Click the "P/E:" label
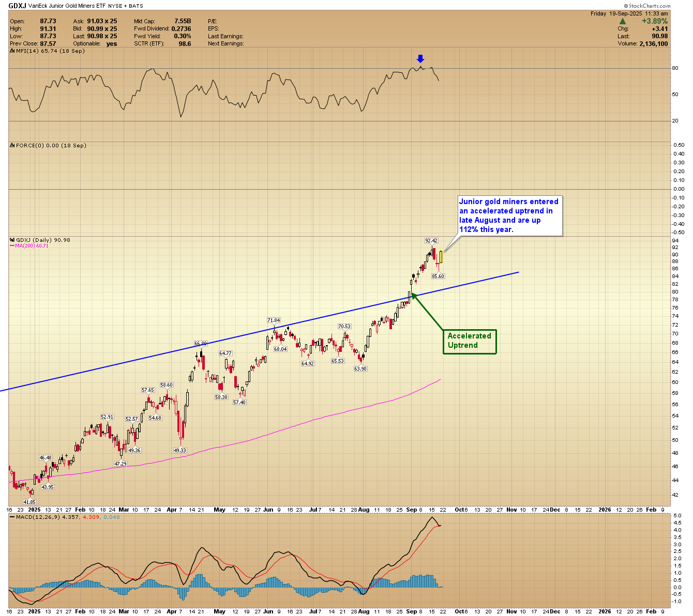The height and width of the screenshot is (616, 693). (213, 21)
